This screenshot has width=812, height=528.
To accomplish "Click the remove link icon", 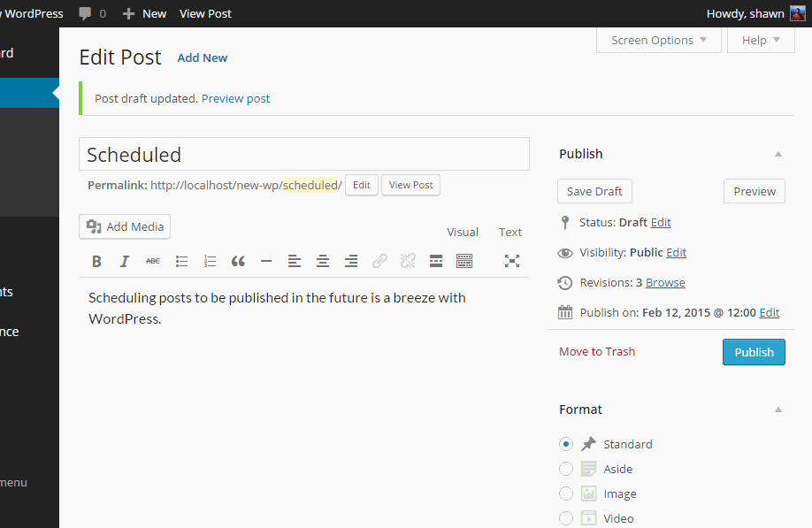I will 408,262.
